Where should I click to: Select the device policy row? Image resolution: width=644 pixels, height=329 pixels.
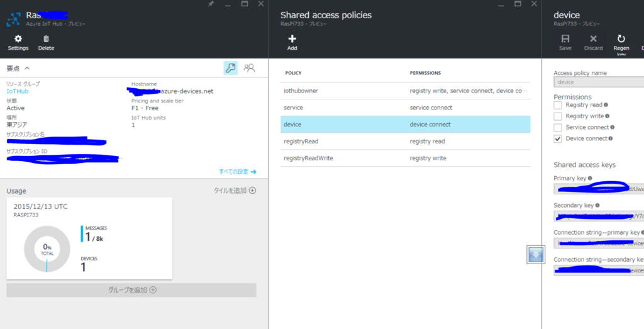tap(406, 125)
